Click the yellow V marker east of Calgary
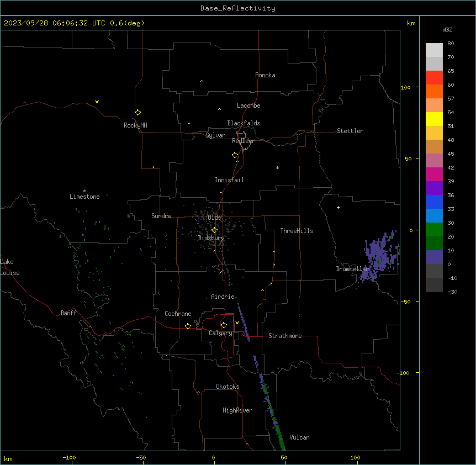 click(x=237, y=323)
